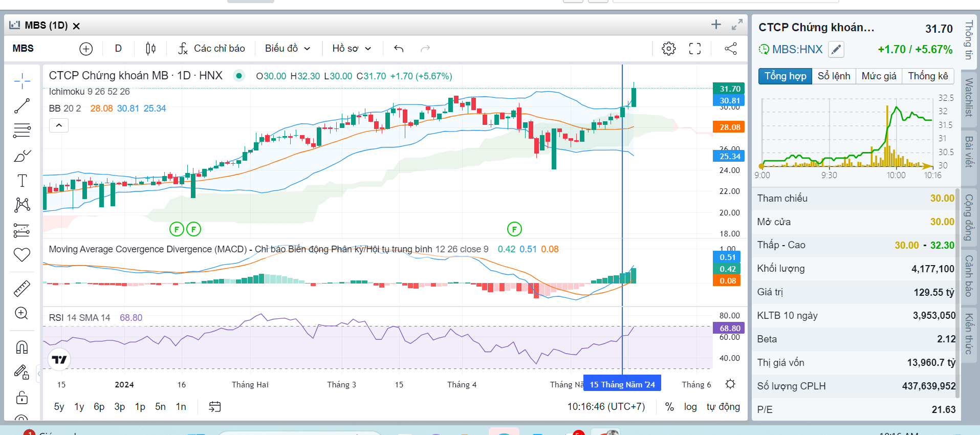Click the 31.70 price axis label

729,89
